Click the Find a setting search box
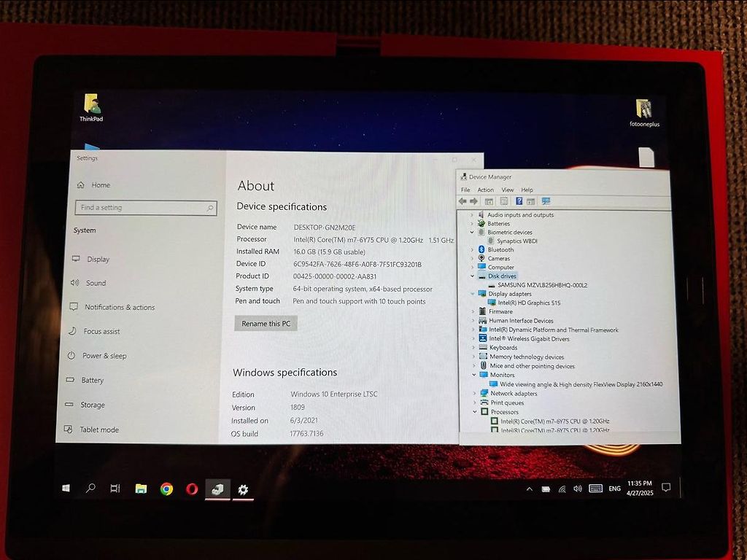Image resolution: width=747 pixels, height=560 pixels. click(x=146, y=208)
